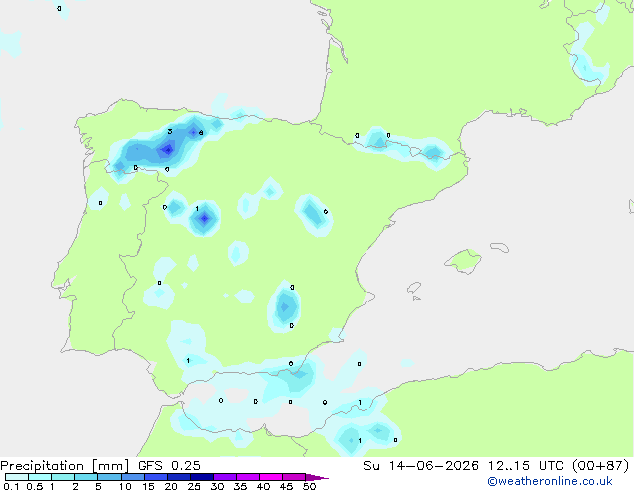Click the 45–50 mm legend swatch

[294, 477]
